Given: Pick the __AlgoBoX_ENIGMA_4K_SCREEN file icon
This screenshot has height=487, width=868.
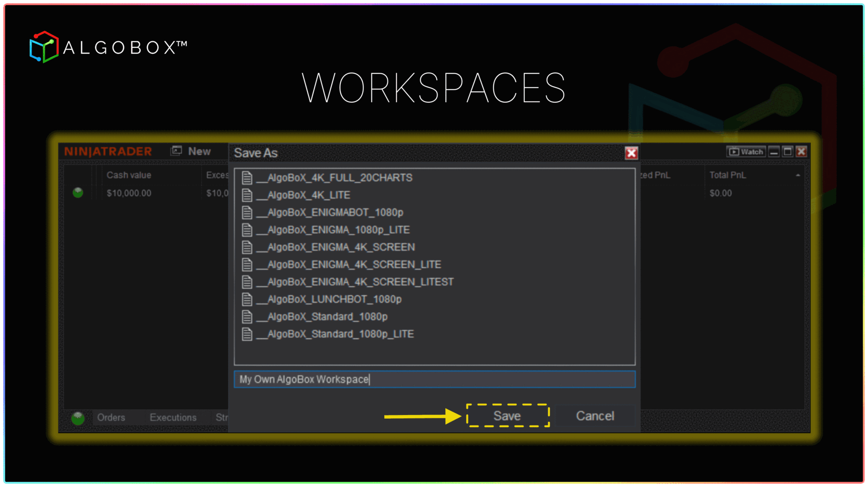Looking at the screenshot, I should click(247, 247).
